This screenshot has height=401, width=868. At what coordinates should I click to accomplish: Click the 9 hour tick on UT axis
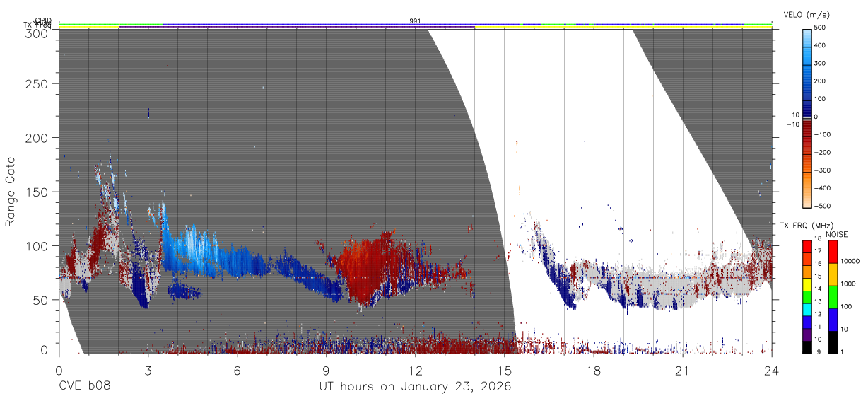[x=326, y=370]
